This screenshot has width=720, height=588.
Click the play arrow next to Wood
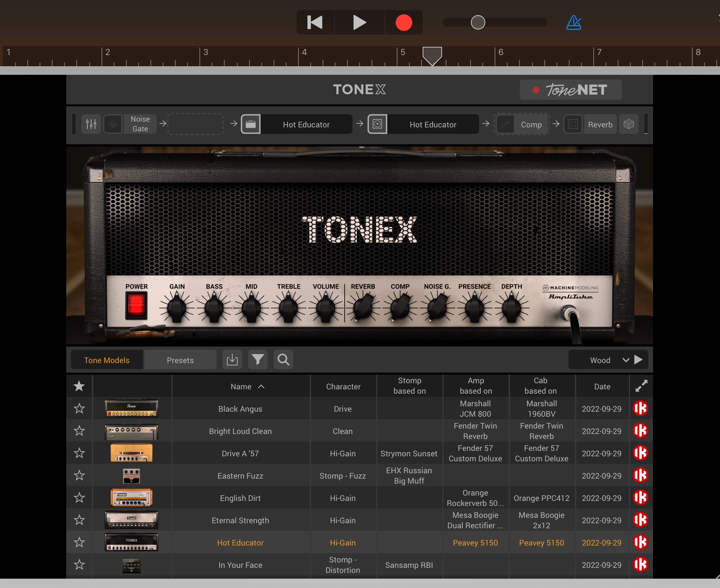pyautogui.click(x=639, y=359)
